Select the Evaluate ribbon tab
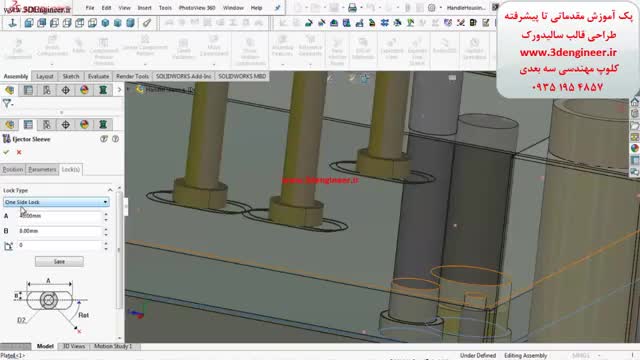This screenshot has width=640, height=360. [x=98, y=76]
